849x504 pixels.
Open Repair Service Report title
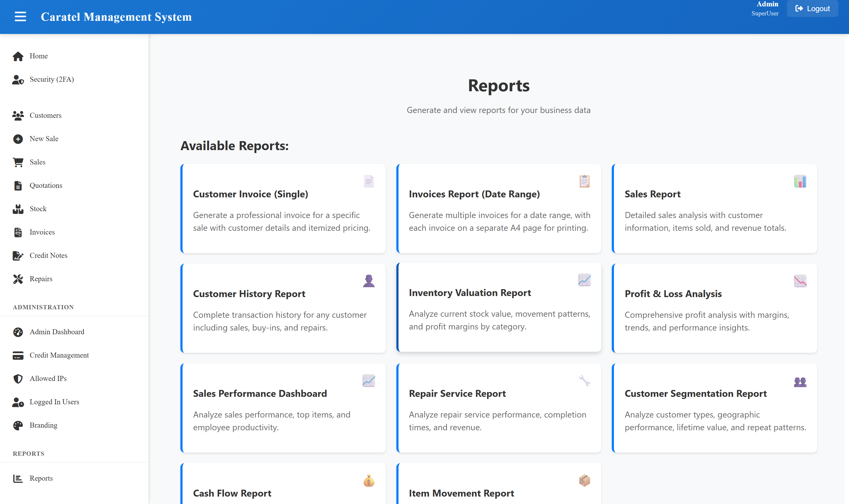457,394
